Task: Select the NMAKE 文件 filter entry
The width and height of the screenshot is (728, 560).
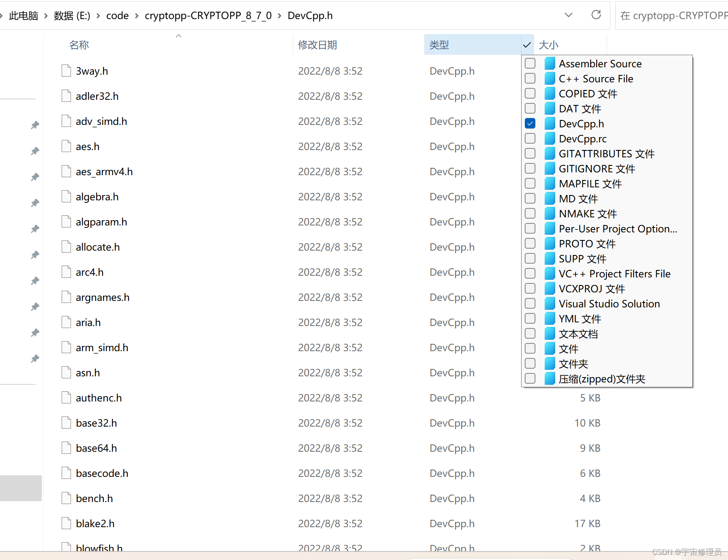Action: point(588,214)
